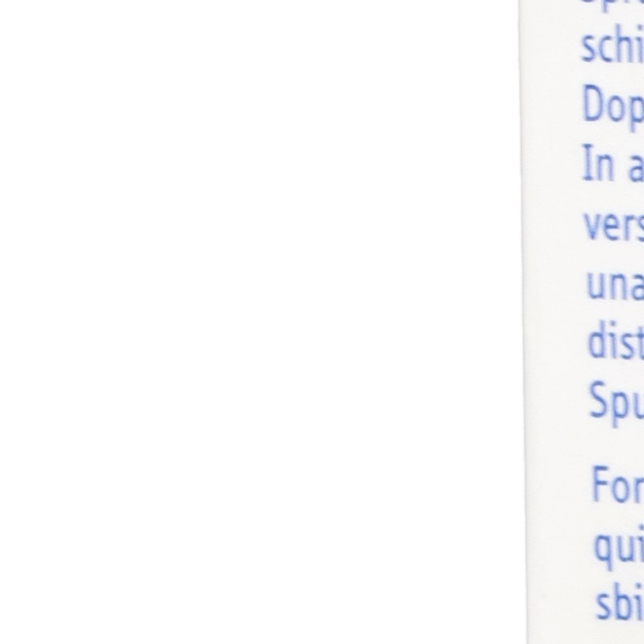
Task: Select the paragraph start "For"
Action: click(x=618, y=484)
